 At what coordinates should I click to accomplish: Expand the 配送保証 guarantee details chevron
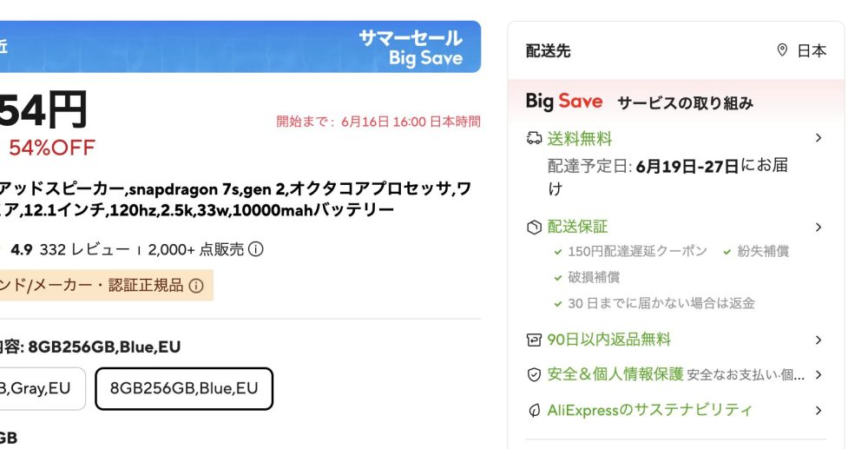tap(819, 227)
